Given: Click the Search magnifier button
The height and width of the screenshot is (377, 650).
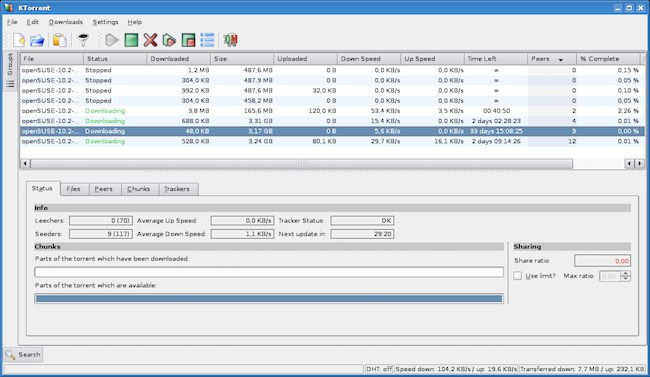Looking at the screenshot, I should click(23, 355).
